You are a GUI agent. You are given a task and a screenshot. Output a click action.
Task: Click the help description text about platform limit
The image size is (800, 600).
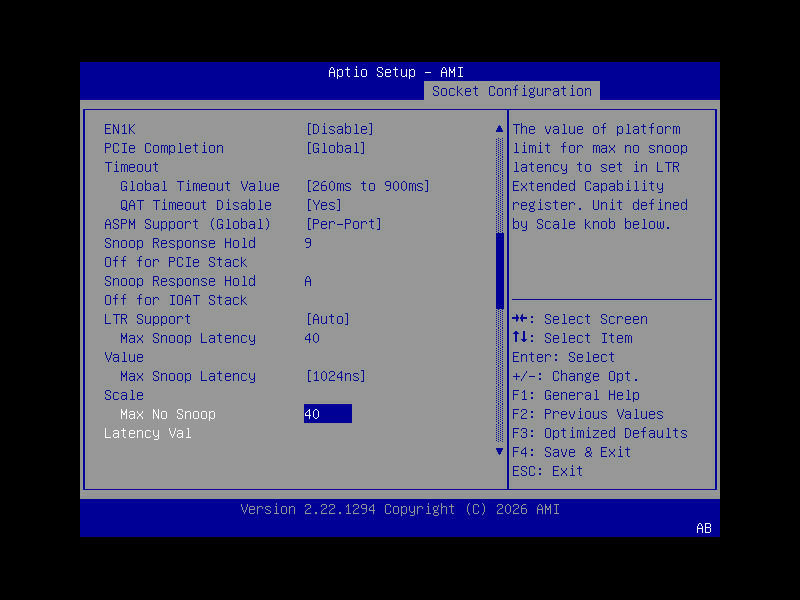pos(600,177)
